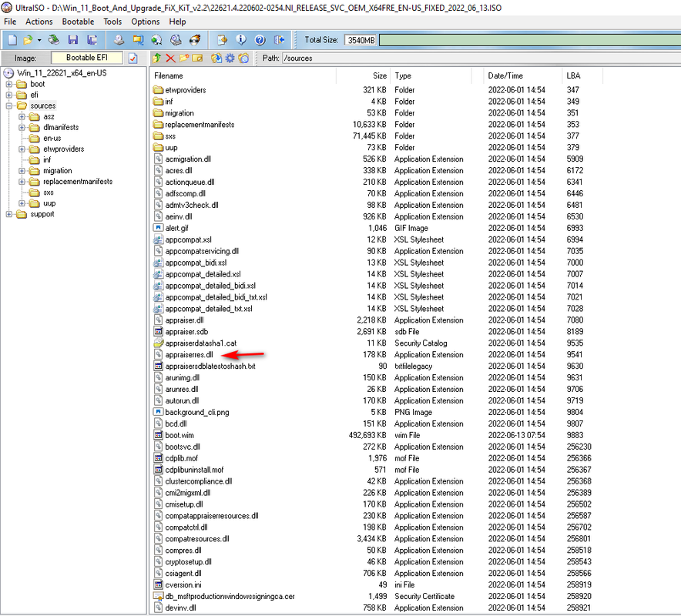Select alert.gif in the file list
The width and height of the screenshot is (681, 616).
pyautogui.click(x=176, y=229)
